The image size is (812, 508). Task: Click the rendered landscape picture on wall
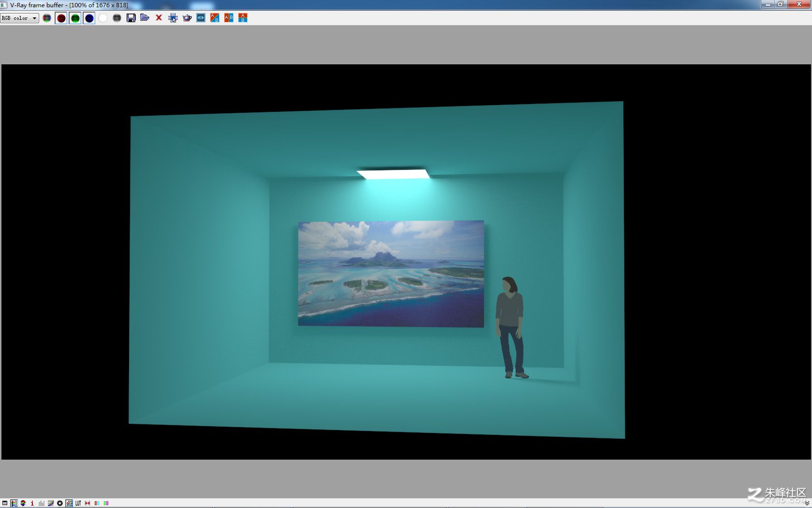click(x=391, y=274)
